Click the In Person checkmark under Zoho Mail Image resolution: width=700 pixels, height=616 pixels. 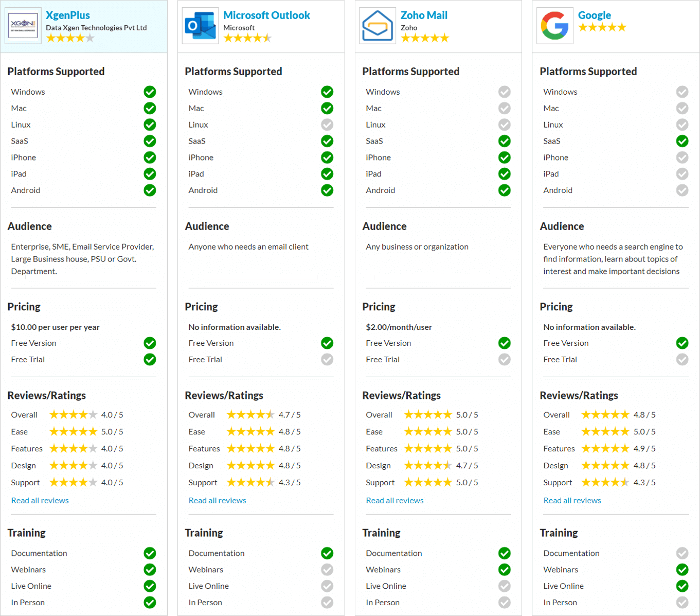pos(505,602)
